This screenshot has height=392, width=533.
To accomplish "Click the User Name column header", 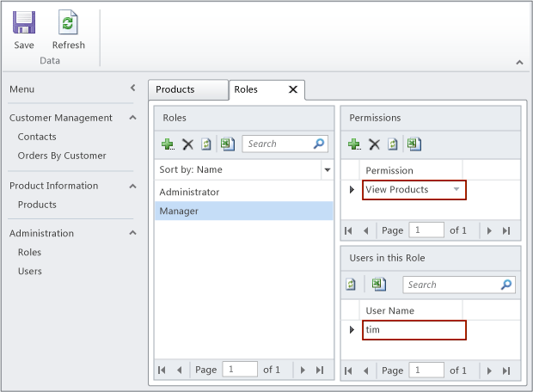I will [411, 310].
